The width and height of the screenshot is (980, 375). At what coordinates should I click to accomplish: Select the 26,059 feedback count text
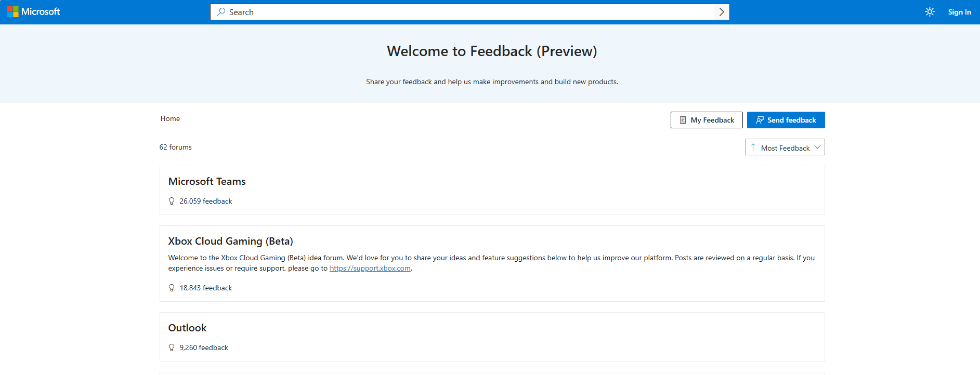[206, 201]
